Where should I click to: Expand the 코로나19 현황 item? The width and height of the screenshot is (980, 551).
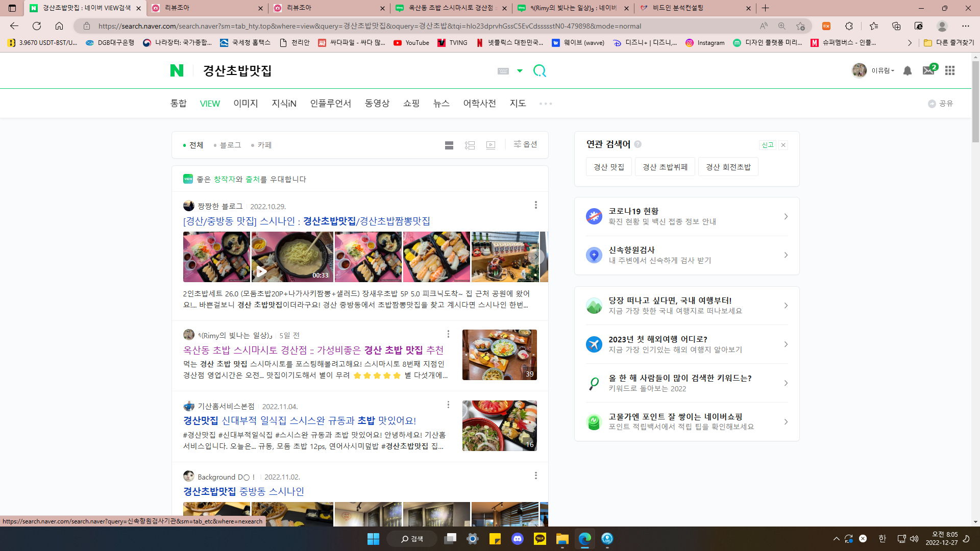coord(687,216)
